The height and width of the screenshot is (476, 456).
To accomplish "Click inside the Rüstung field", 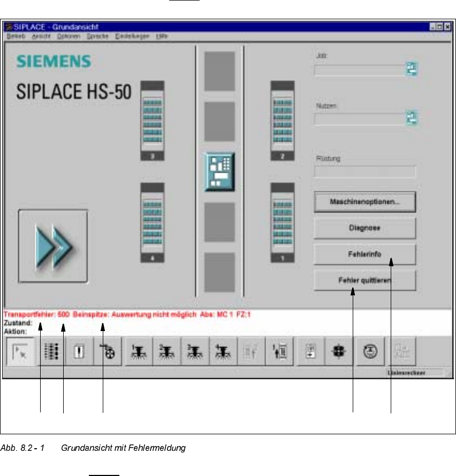I will (365, 172).
